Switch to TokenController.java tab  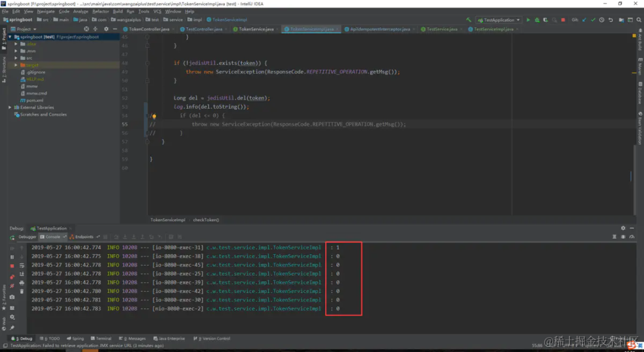(x=148, y=29)
